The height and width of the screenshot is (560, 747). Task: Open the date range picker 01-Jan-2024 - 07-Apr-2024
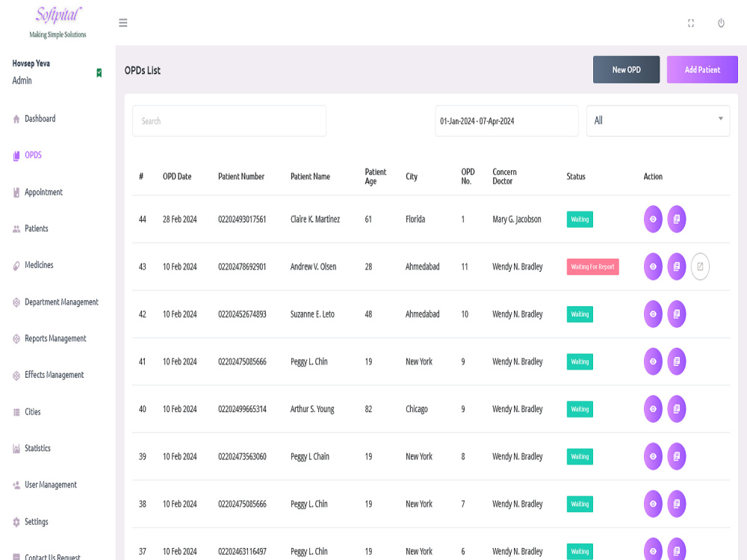coord(506,121)
